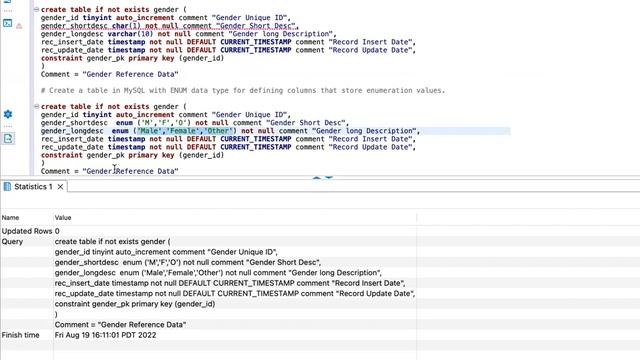The image size is (640, 360).
Task: Open the gear settings icon in editor sidebar
Action: click(8, 114)
